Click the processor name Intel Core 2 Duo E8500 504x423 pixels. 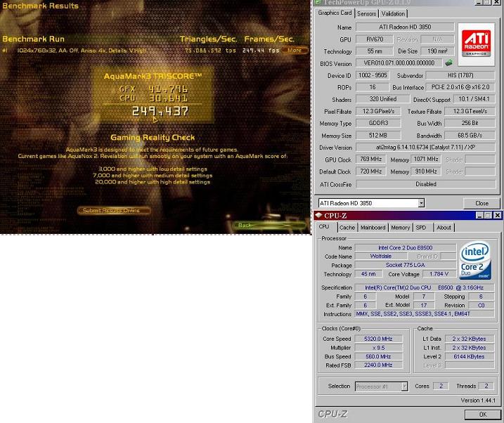coord(405,247)
